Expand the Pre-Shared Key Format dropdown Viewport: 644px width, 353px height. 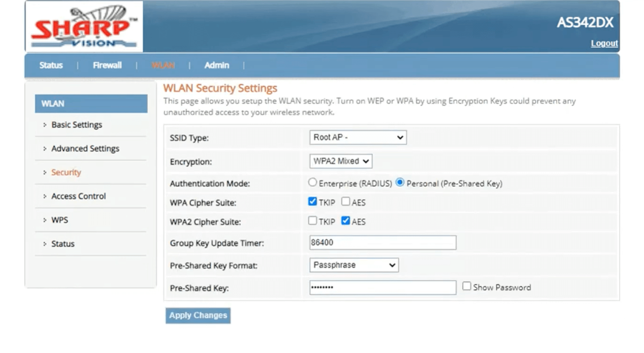pyautogui.click(x=354, y=265)
